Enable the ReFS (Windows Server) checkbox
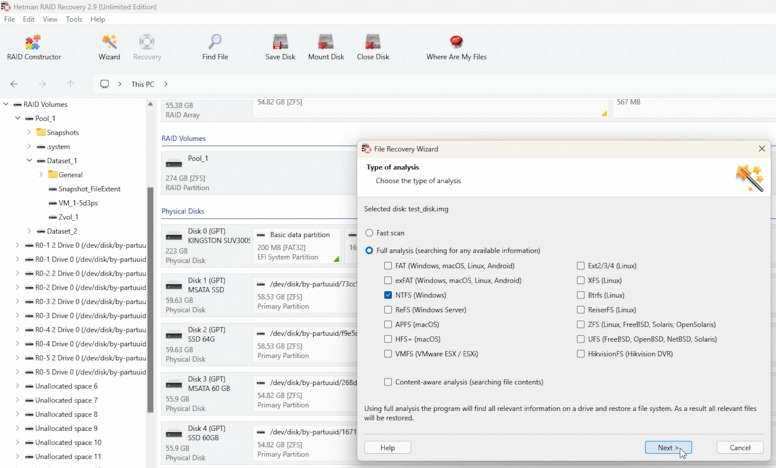Image resolution: width=776 pixels, height=468 pixels. (x=388, y=310)
